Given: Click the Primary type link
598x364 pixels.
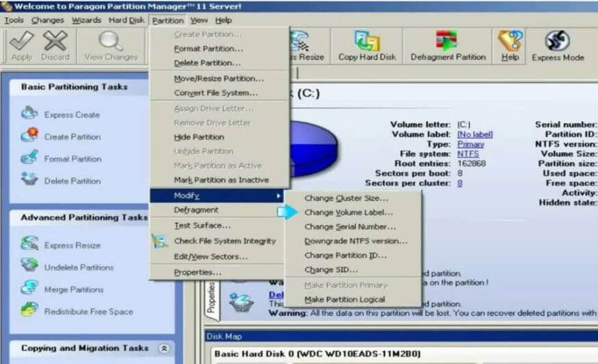Looking at the screenshot, I should tap(471, 144).
